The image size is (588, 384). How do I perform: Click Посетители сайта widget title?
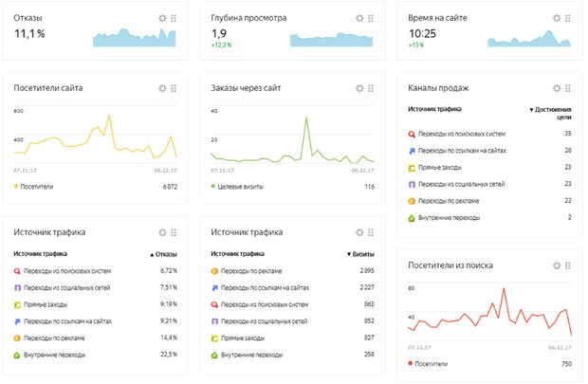pyautogui.click(x=48, y=88)
